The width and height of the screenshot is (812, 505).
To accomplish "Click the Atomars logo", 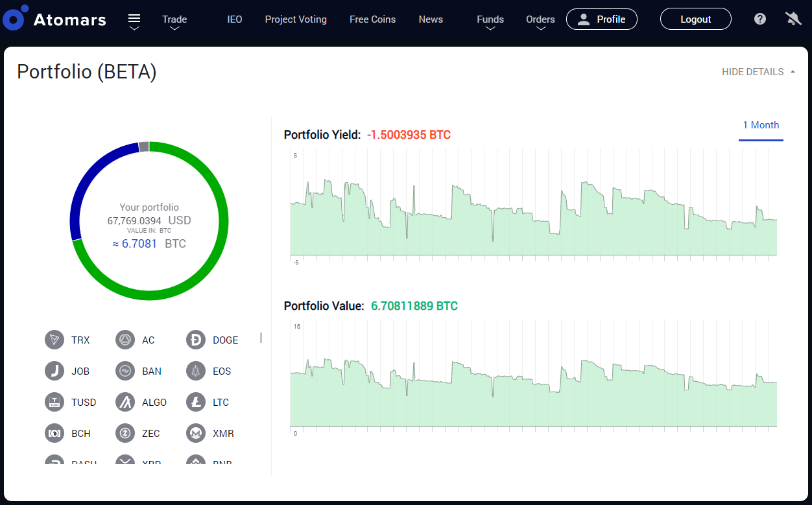I will (x=55, y=19).
